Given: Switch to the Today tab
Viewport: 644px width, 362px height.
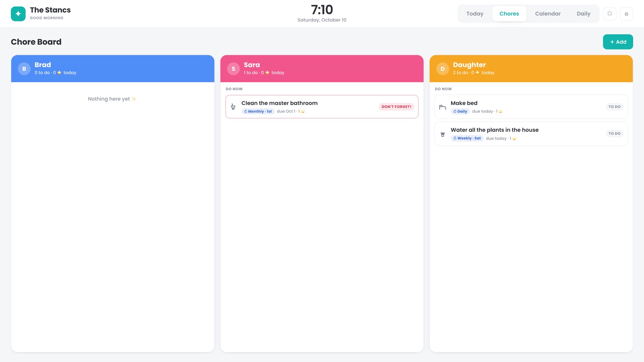Looking at the screenshot, I should 475,14.
